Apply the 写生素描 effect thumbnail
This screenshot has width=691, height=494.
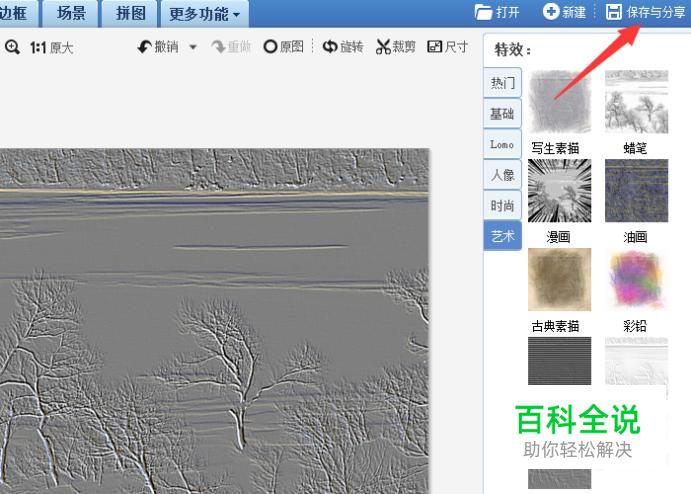(560, 102)
